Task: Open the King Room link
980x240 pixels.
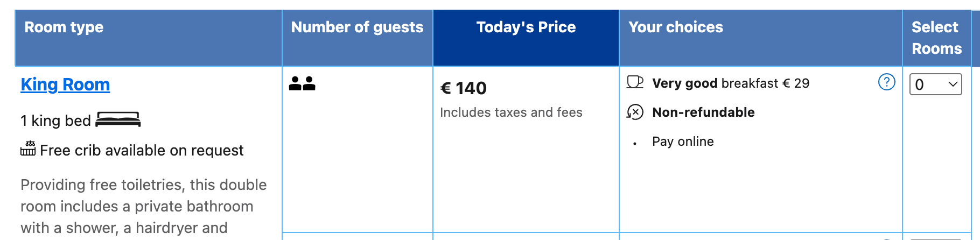Action: click(x=65, y=84)
